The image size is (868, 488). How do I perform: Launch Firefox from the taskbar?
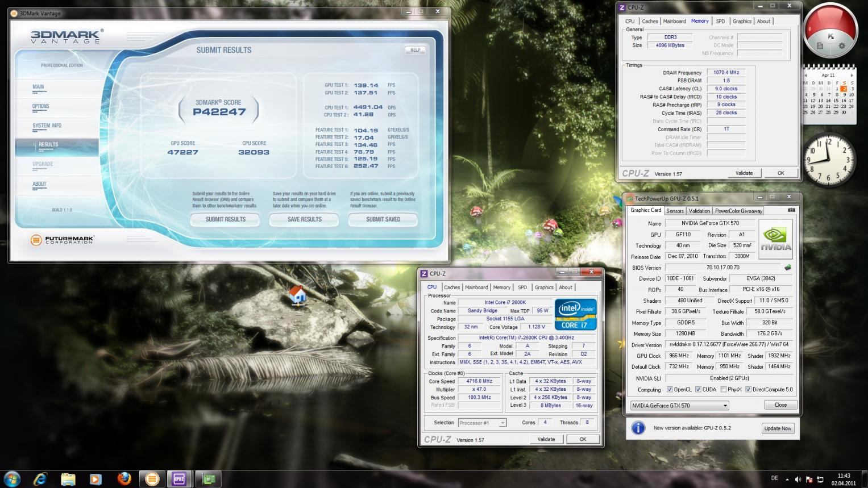click(x=124, y=479)
